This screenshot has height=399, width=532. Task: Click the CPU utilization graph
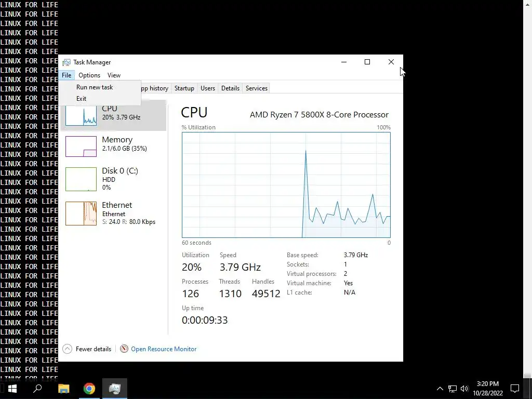coord(286,185)
